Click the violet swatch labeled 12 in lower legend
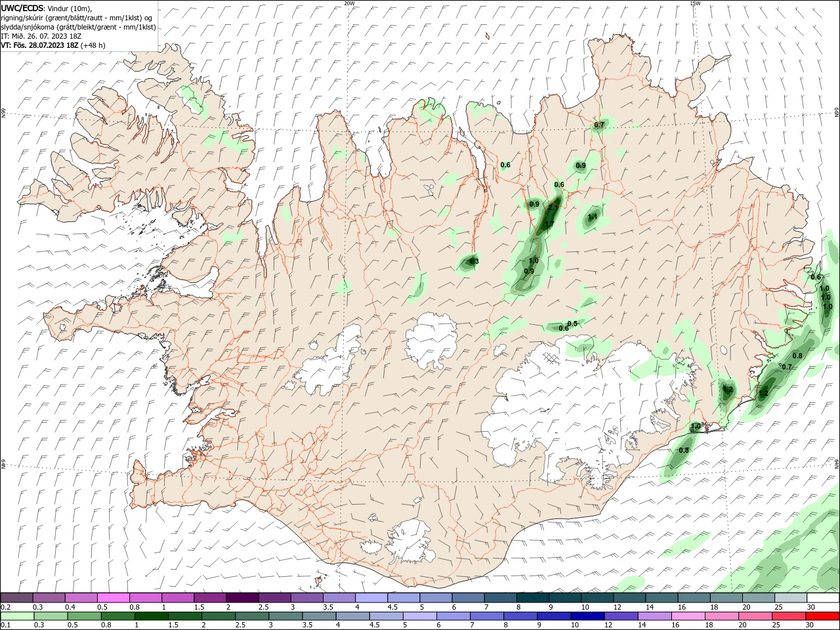840x630 pixels. click(621, 616)
